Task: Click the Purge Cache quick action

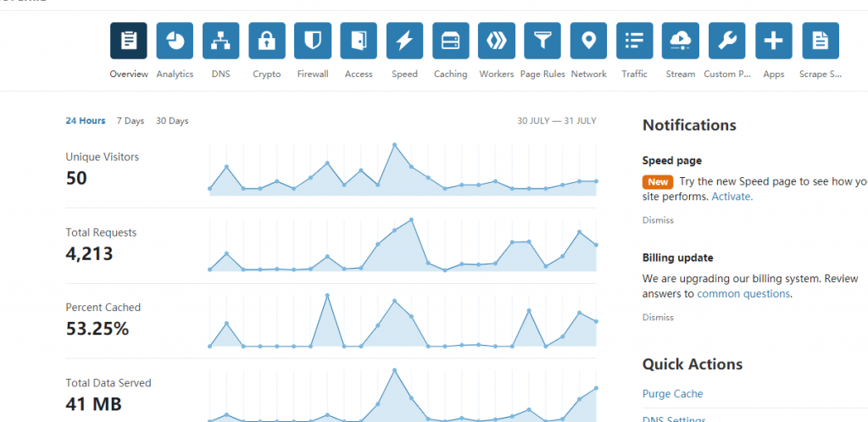Action: 672,394
